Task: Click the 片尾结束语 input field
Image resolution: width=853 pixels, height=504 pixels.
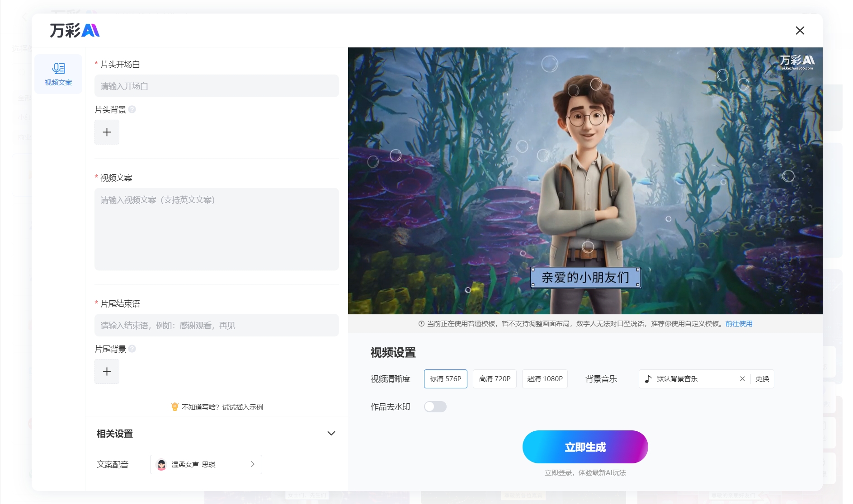Action: click(x=217, y=325)
